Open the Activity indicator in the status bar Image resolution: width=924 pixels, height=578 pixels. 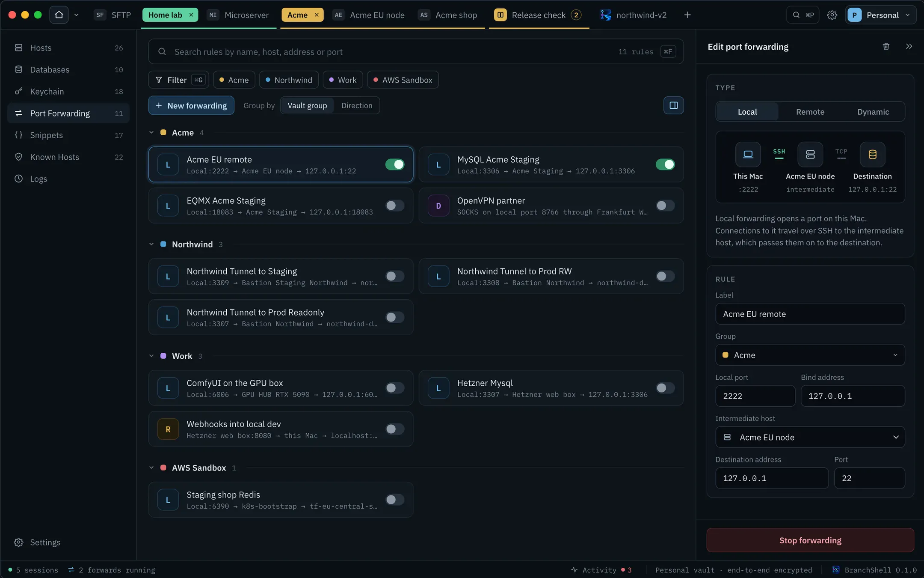[x=601, y=570]
